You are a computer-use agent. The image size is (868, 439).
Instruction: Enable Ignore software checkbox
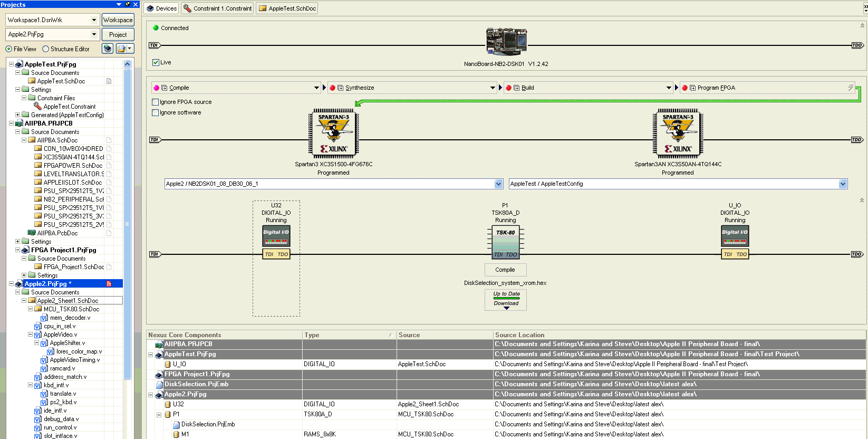click(x=156, y=113)
